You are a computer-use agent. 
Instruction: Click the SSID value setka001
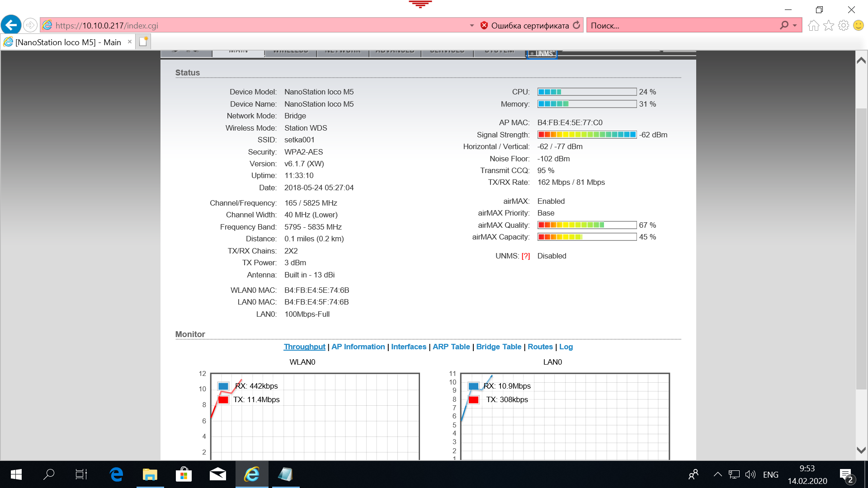[299, 140]
